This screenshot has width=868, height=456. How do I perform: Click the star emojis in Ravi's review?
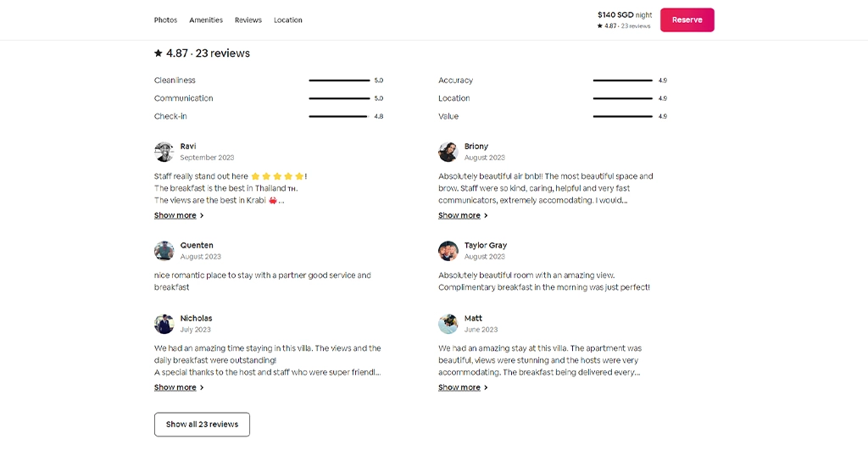point(277,176)
